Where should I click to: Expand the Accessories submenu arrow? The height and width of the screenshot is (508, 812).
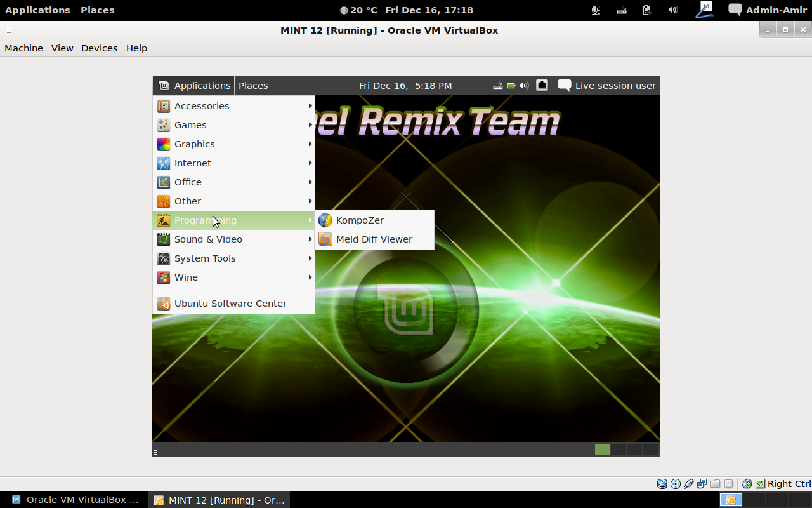tap(310, 106)
